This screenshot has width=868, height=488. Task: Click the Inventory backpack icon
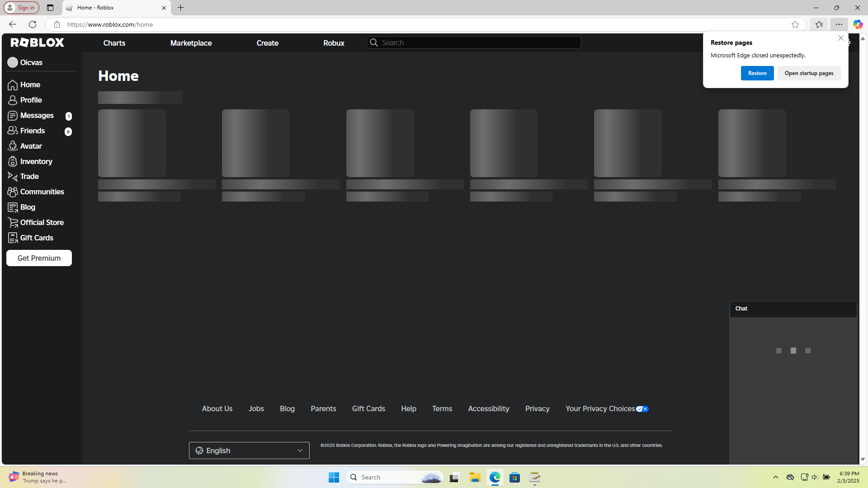tap(13, 161)
